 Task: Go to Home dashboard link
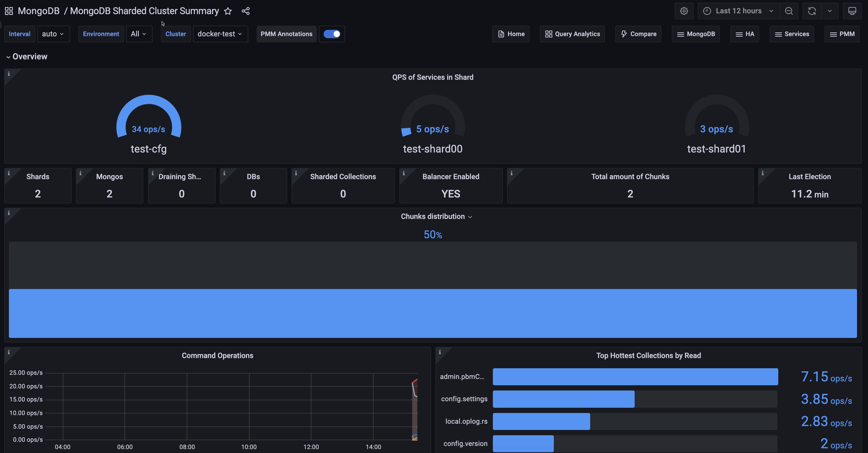tap(511, 34)
